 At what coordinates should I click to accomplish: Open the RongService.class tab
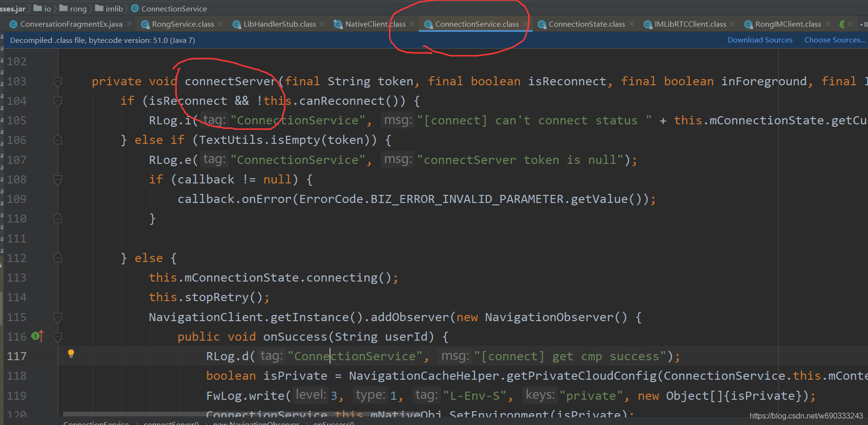tap(183, 24)
